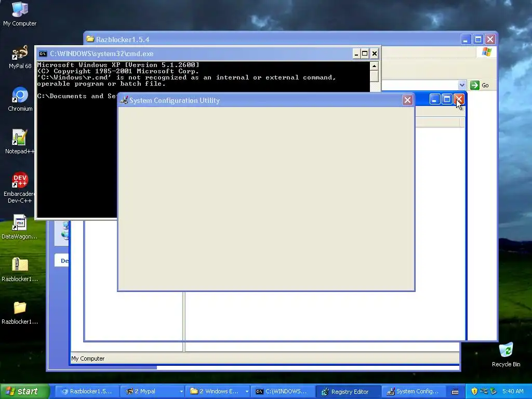Viewport: 532px width, 399px height.
Task: Click the System Configuration Utility title icon
Action: [124, 100]
